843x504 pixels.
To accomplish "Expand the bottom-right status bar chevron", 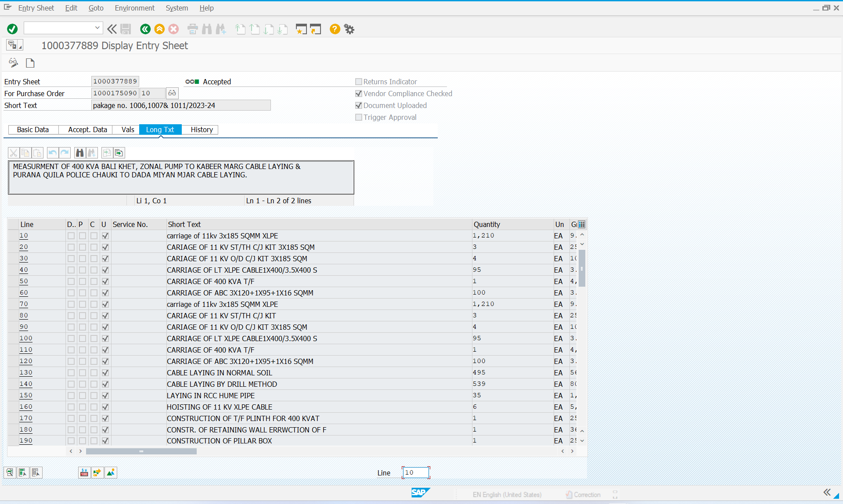I will tap(827, 492).
